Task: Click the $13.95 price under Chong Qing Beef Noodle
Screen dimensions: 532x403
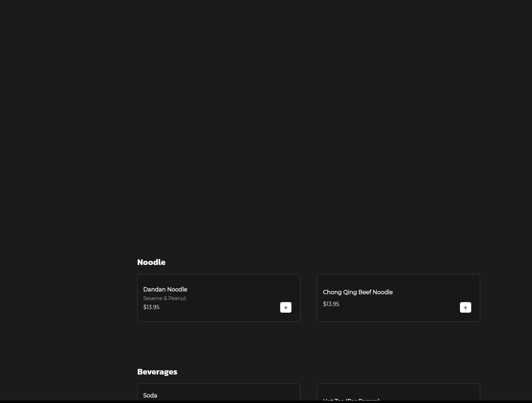Action: click(x=331, y=304)
